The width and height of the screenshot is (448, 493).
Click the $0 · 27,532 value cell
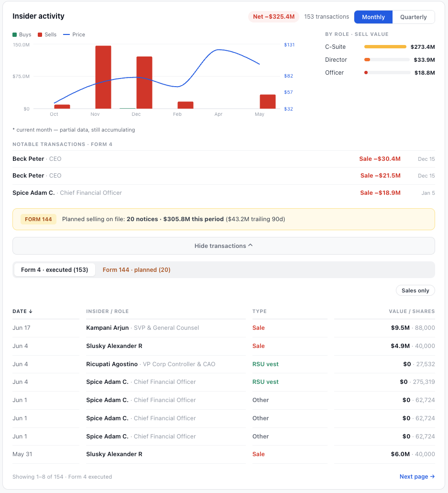coord(419,364)
